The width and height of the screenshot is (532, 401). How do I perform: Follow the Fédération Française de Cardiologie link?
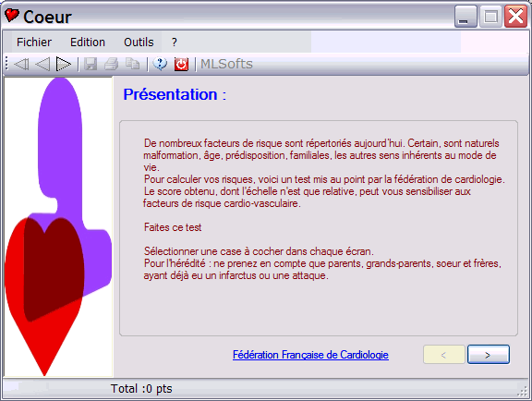pyautogui.click(x=310, y=355)
